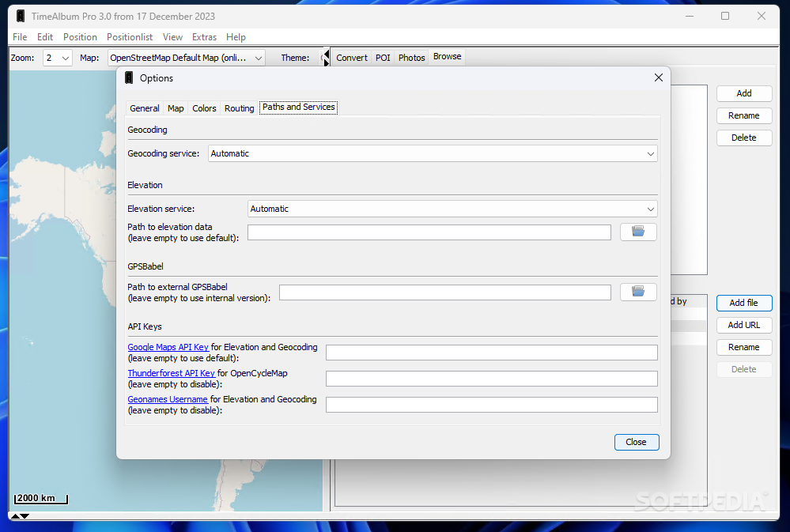Click the Geonames Username field
790x532 pixels.
coord(492,405)
